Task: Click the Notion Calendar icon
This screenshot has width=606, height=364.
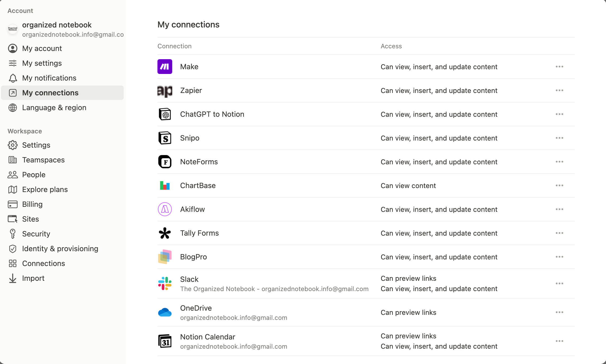Action: point(165,341)
